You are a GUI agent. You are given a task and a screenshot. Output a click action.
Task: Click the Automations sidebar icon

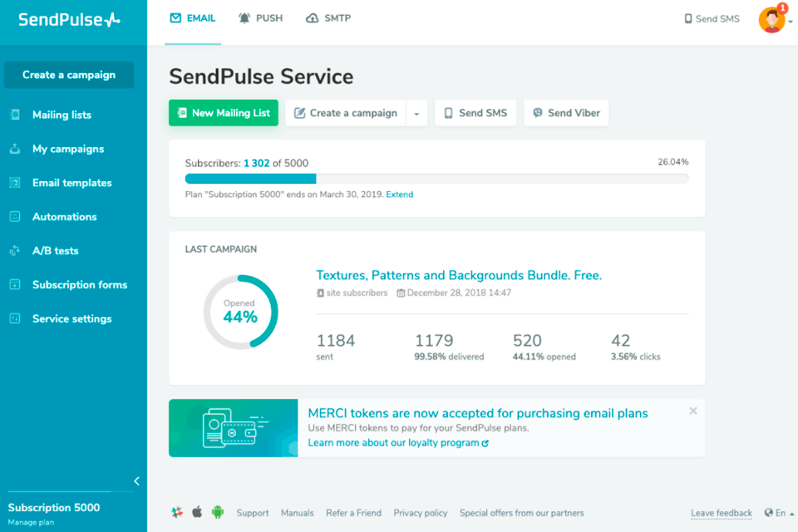pos(15,216)
